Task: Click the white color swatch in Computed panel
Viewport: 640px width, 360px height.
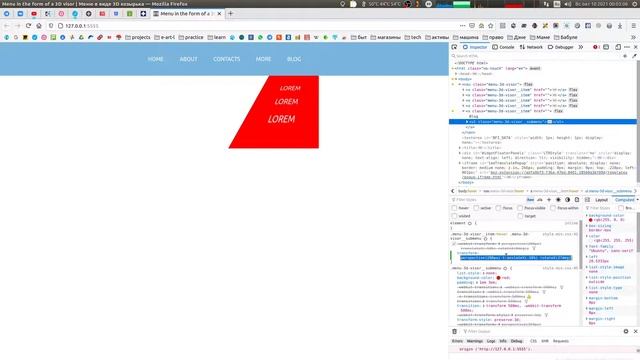Action: (x=591, y=240)
